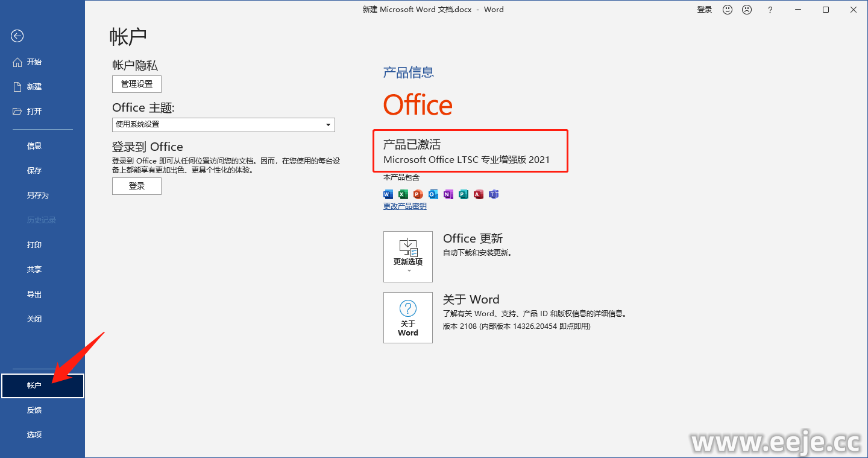
Task: Open the 关于 Word about button
Action: [408, 317]
